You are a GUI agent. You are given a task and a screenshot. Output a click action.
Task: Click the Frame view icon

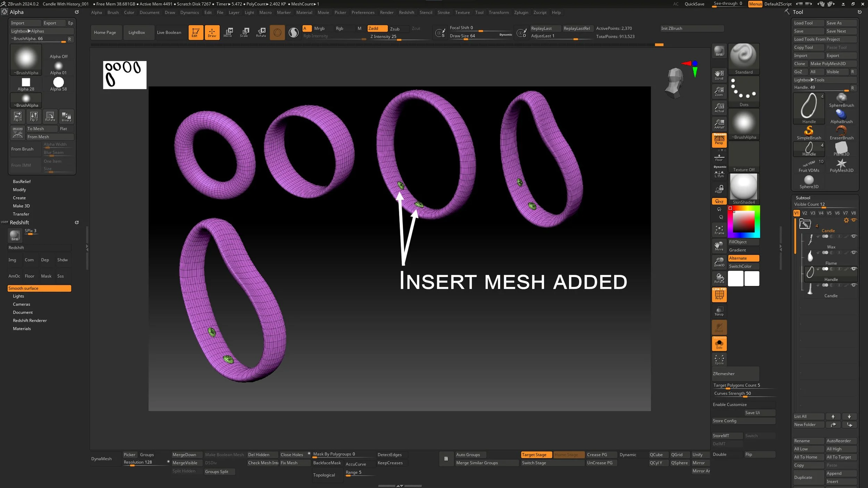[x=719, y=230]
